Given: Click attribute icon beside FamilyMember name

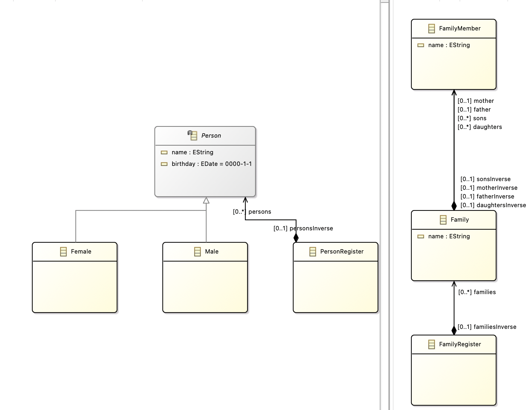Looking at the screenshot, I should click(421, 45).
